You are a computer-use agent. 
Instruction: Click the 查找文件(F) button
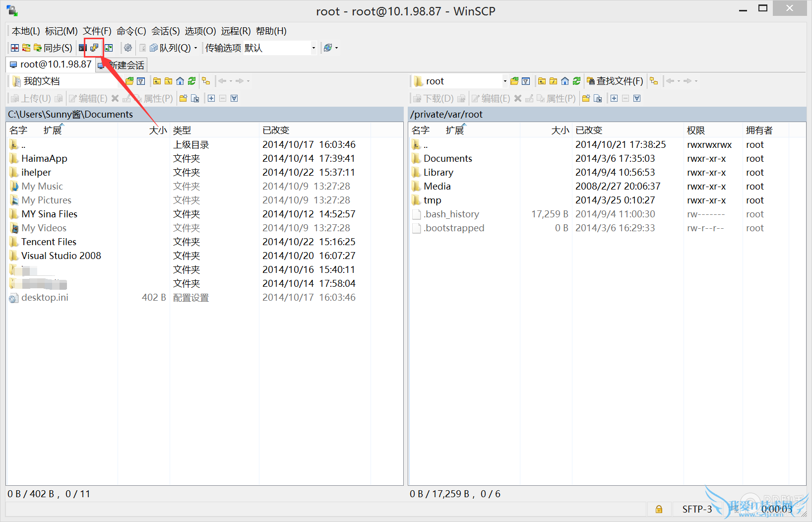click(x=615, y=80)
